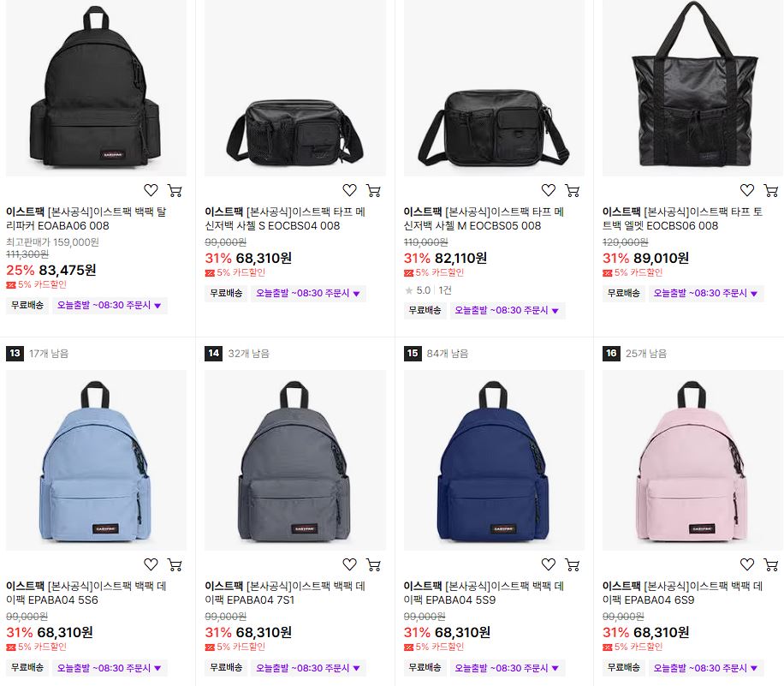
Task: Heart the light blue EPABA04 5S6 backpack
Action: click(x=151, y=564)
